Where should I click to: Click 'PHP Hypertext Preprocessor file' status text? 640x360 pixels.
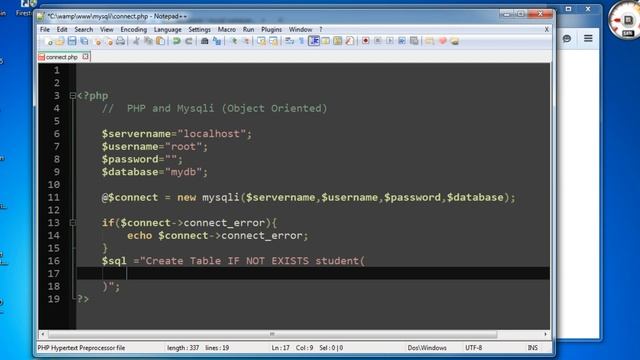(81, 348)
